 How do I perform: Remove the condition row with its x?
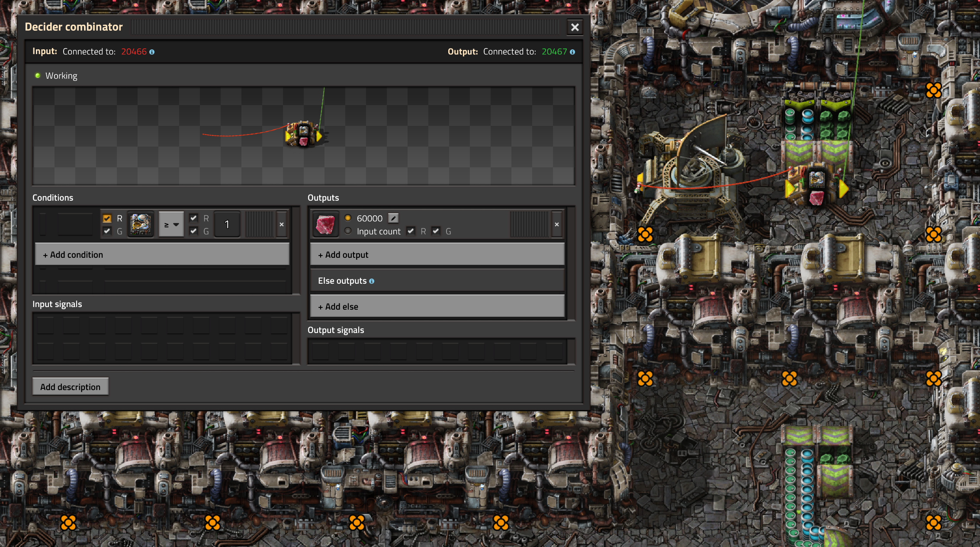click(x=282, y=224)
